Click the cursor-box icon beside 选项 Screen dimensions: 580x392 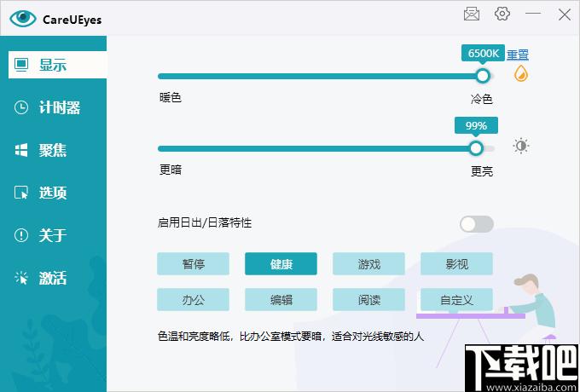click(x=21, y=193)
